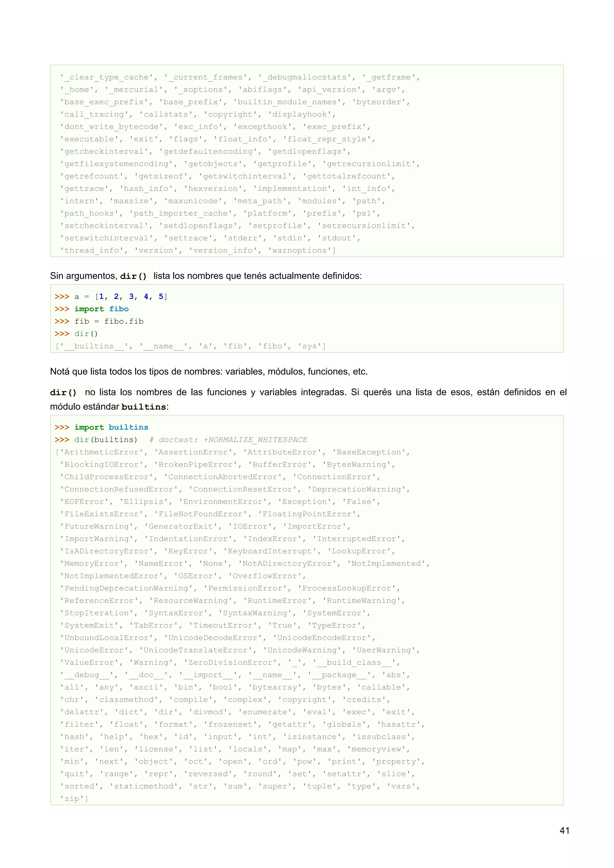Click 'warnoptions' ending the sys list
The image size is (614, 868).
click(300, 251)
